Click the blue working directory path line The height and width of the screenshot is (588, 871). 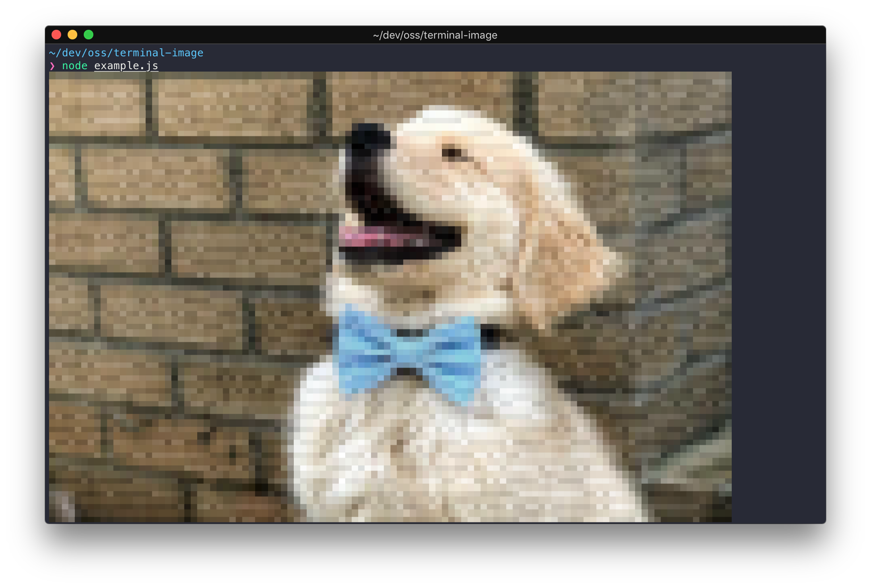tap(126, 53)
